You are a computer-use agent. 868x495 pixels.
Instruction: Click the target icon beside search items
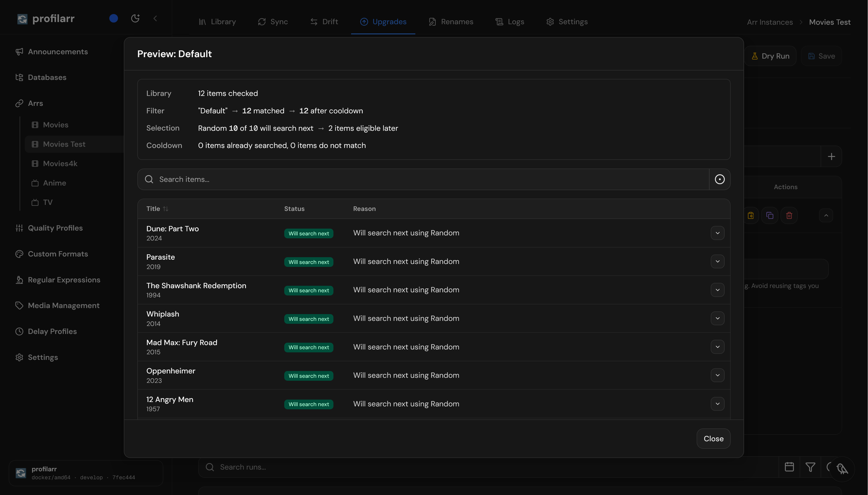(x=720, y=179)
